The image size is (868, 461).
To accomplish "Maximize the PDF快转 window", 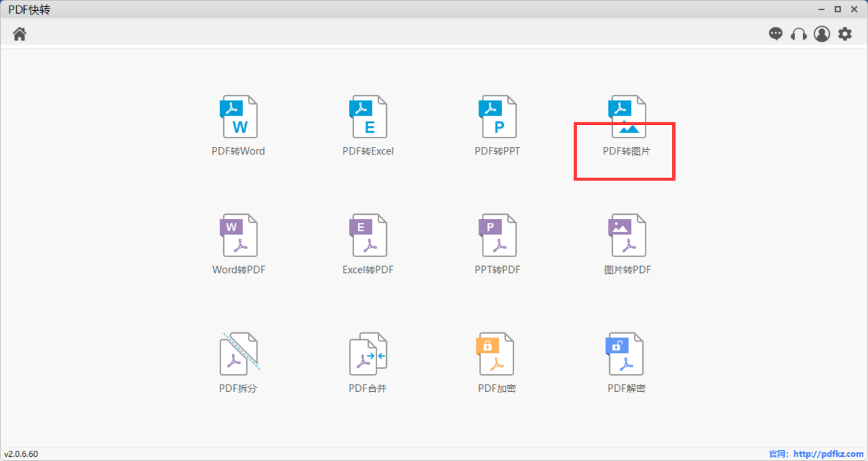I will 838,10.
